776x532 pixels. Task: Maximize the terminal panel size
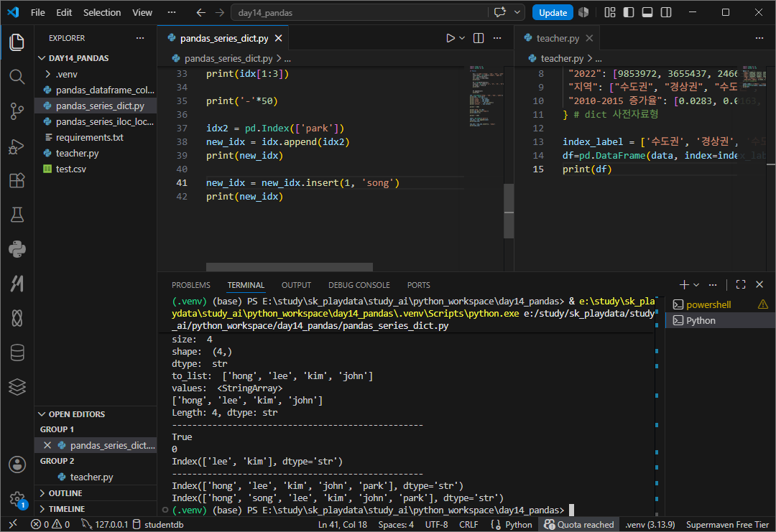(x=741, y=284)
